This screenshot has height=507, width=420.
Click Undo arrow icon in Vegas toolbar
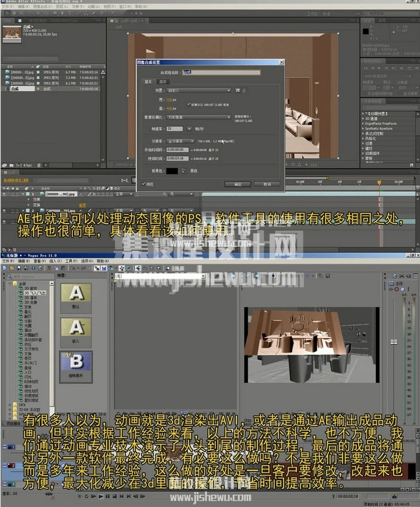[73, 268]
